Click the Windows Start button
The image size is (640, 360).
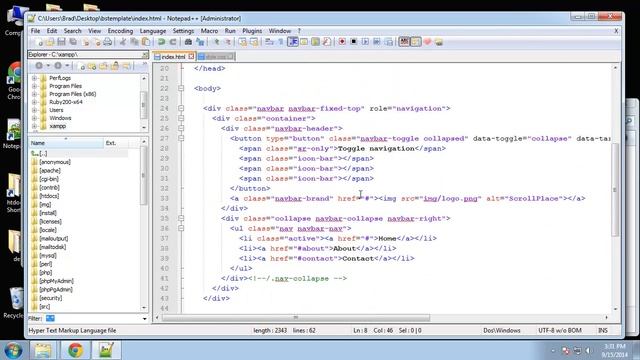coord(13,351)
